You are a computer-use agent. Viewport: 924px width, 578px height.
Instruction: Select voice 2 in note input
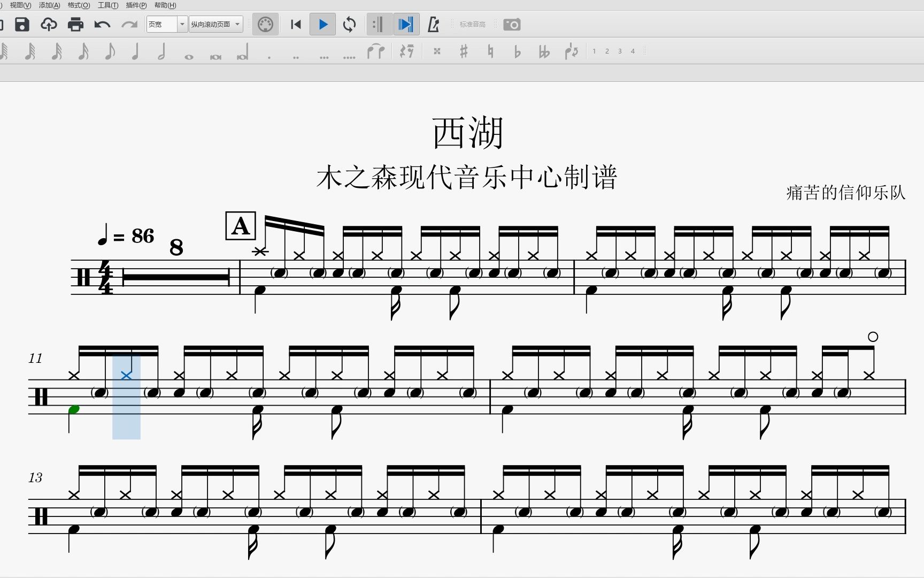(607, 51)
